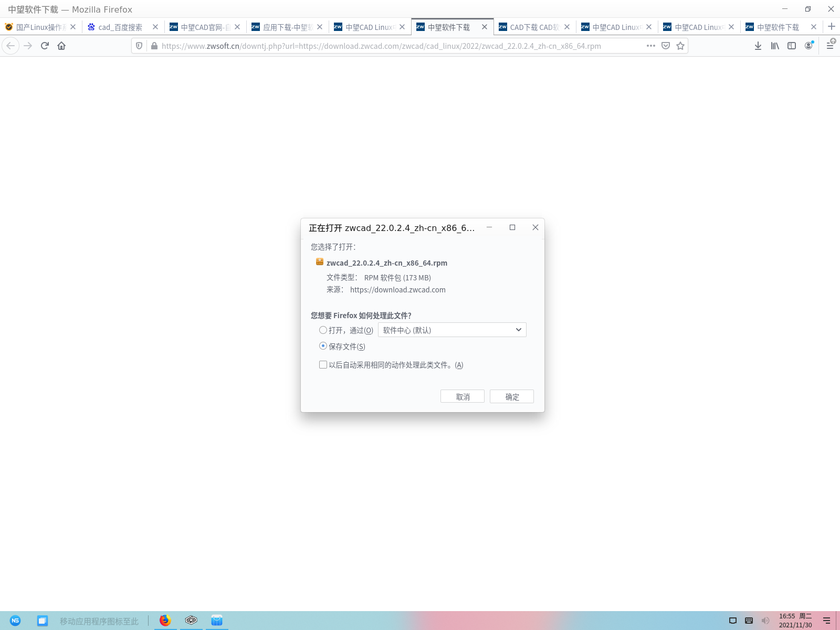Close the cad_百度搜索 tab
The image size is (840, 630).
(x=155, y=27)
